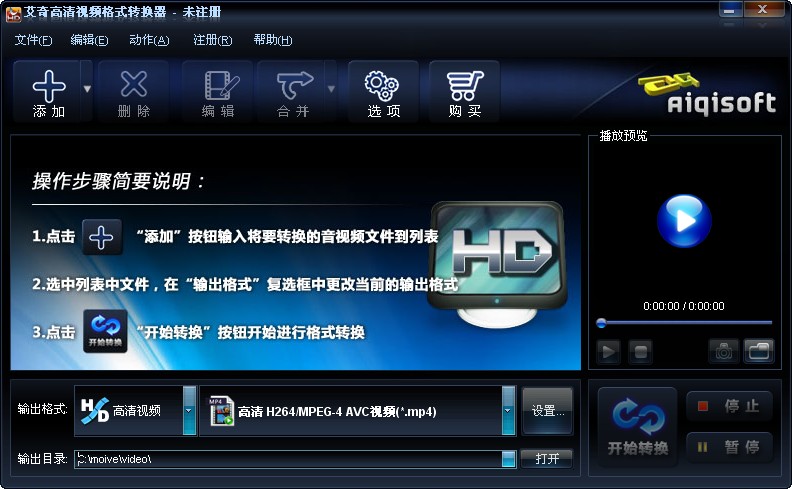Take a snapshot with the camera icon
The image size is (792, 489).
(x=724, y=351)
